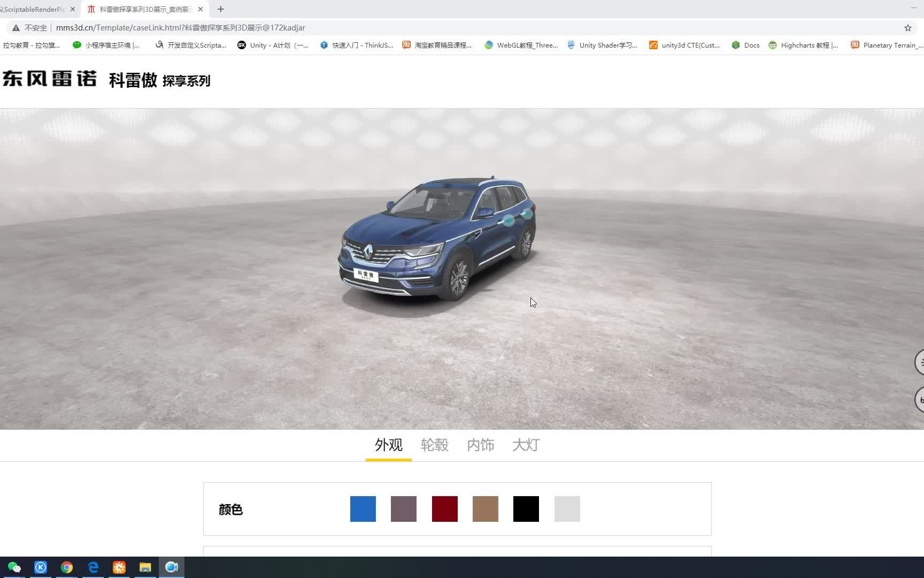This screenshot has width=924, height=578.
Task: Click the upper round button at right edge
Action: 920,362
